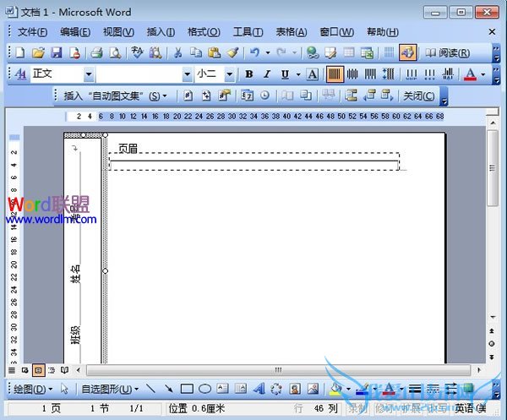Image resolution: width=507 pixels, height=420 pixels.
Task: Open the font size dropdown showing 小二
Action: point(229,74)
